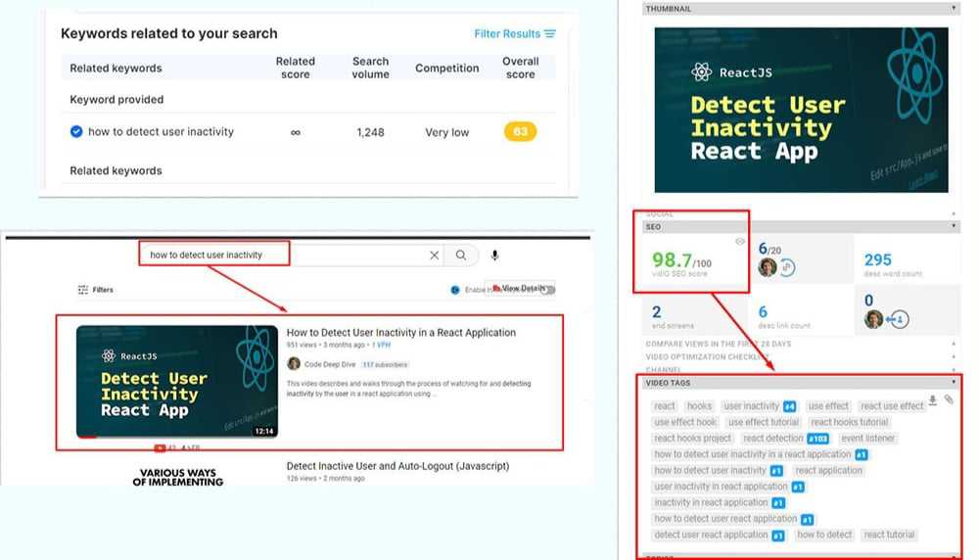Image resolution: width=979 pixels, height=560 pixels.
Task: Open the Filters icon in search results
Action: pos(83,290)
